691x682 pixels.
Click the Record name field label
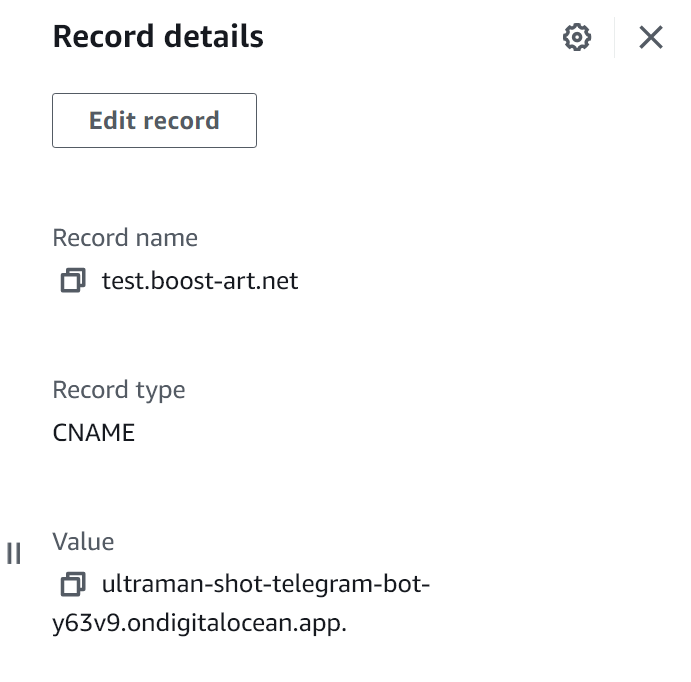click(x=125, y=238)
